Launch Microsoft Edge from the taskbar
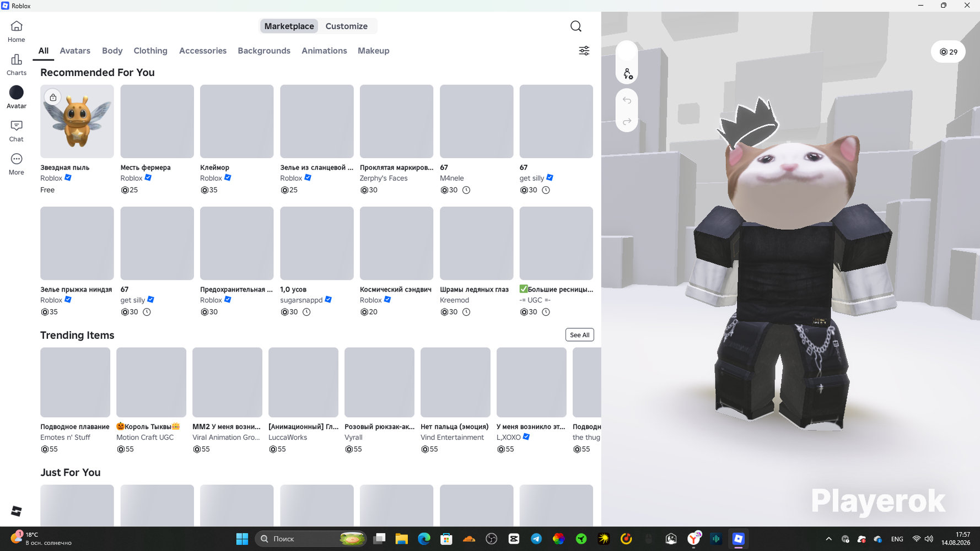Image resolution: width=980 pixels, height=551 pixels. click(424, 539)
